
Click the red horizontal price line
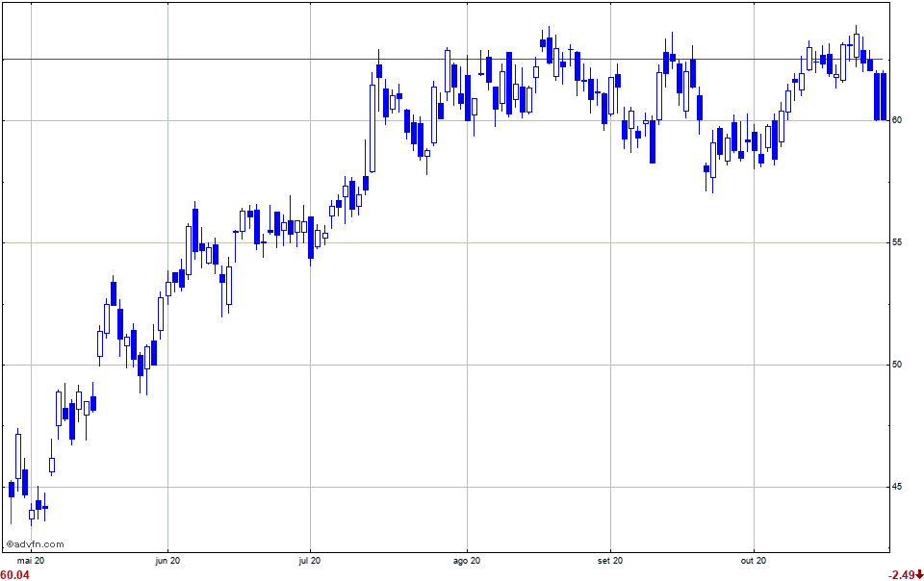point(443,60)
